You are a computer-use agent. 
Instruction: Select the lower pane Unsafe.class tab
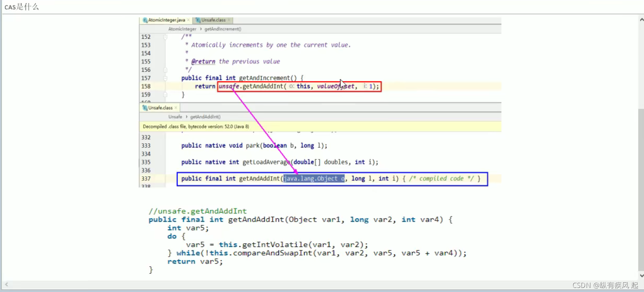tap(160, 108)
